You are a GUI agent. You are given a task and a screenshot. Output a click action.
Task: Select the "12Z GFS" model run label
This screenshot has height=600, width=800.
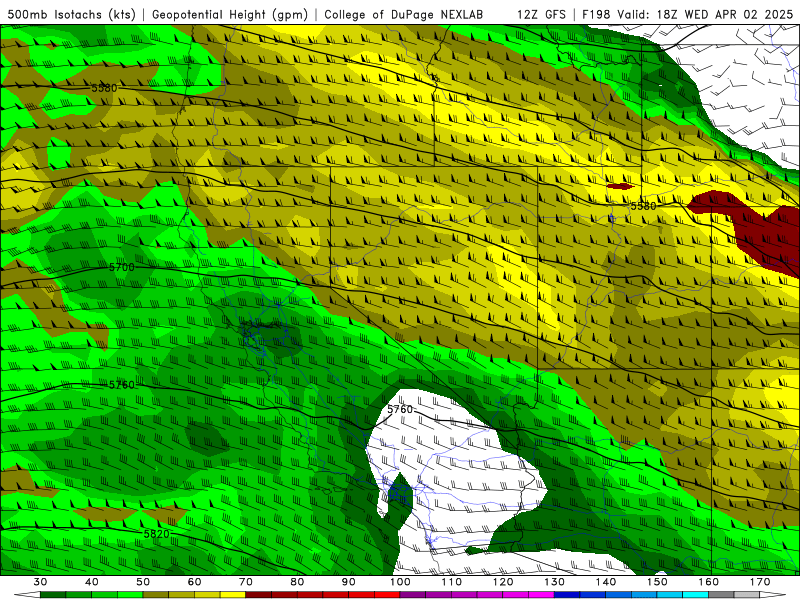tap(541, 15)
